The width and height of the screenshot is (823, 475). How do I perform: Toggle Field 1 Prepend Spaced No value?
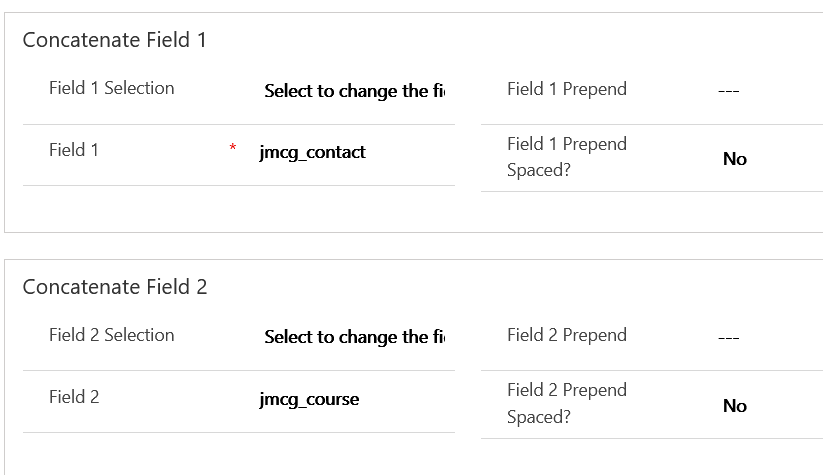coord(735,159)
